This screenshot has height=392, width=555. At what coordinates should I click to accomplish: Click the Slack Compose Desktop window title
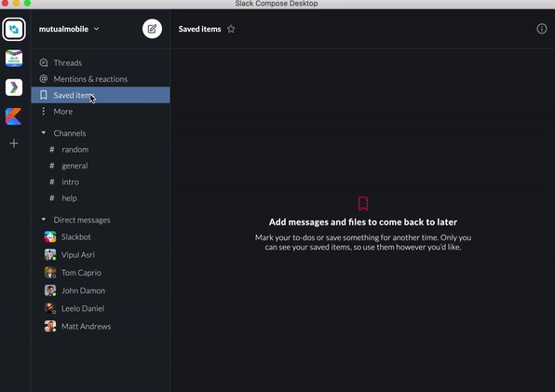pyautogui.click(x=277, y=4)
